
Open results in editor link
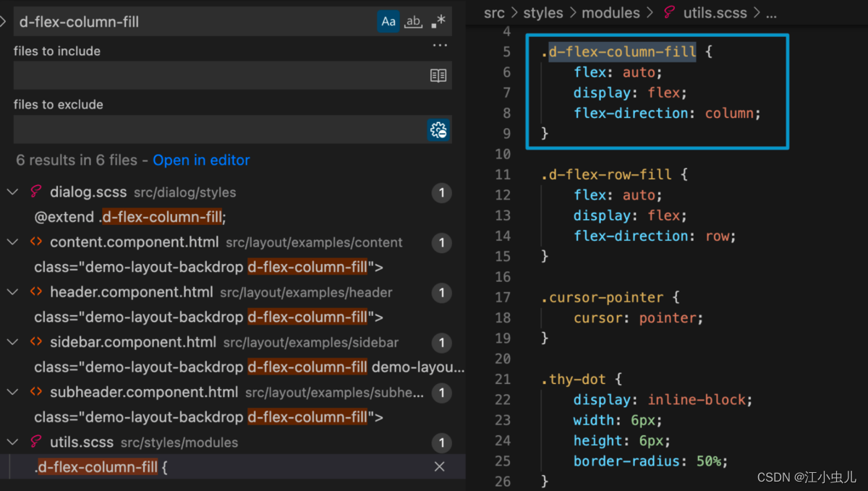coord(201,161)
